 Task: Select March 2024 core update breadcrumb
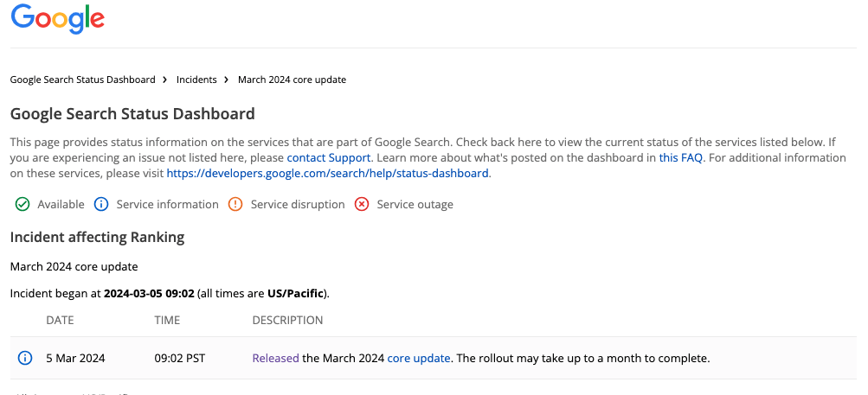tap(292, 80)
